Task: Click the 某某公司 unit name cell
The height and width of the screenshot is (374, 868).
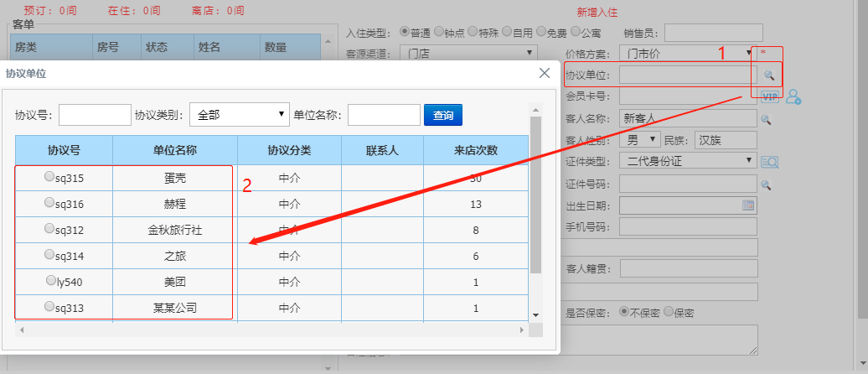Action: point(175,308)
